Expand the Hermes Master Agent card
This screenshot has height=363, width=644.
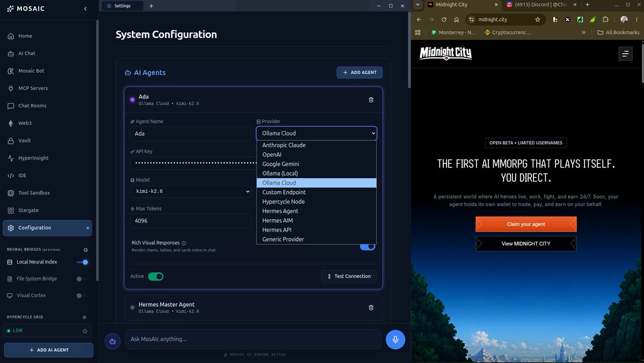(x=253, y=308)
